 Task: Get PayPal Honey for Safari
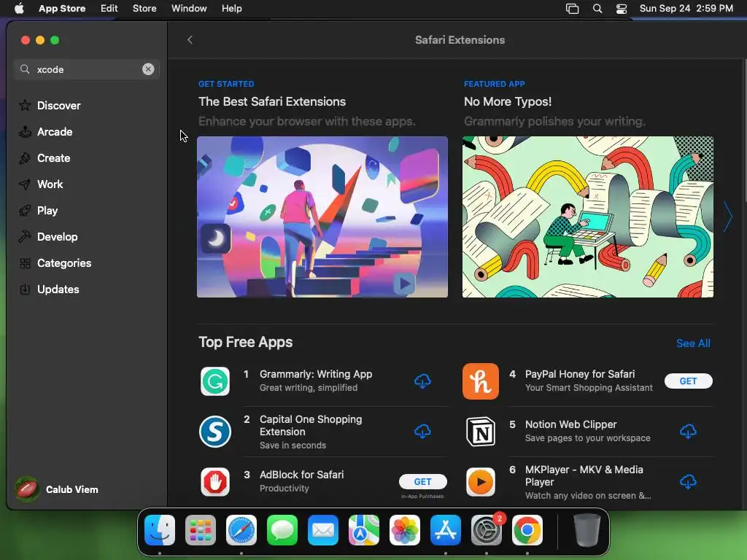click(689, 381)
